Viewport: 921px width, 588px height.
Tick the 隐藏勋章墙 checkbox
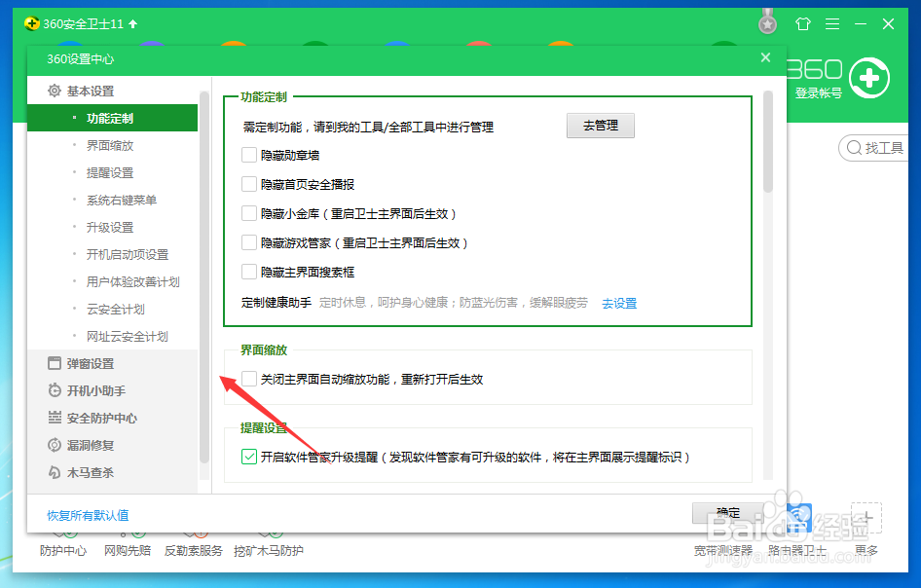click(249, 155)
